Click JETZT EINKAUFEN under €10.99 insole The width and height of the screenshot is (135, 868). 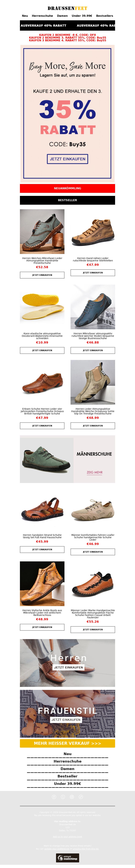tap(42, 350)
